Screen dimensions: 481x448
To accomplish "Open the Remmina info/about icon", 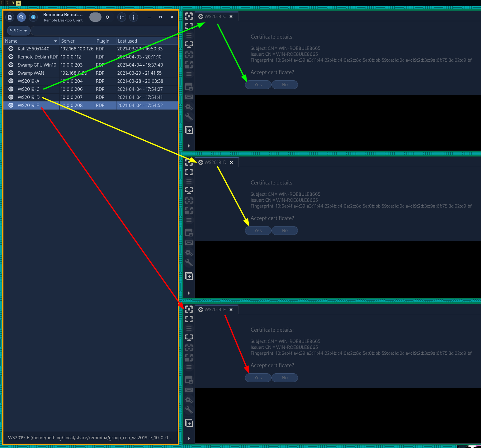I will 33,17.
